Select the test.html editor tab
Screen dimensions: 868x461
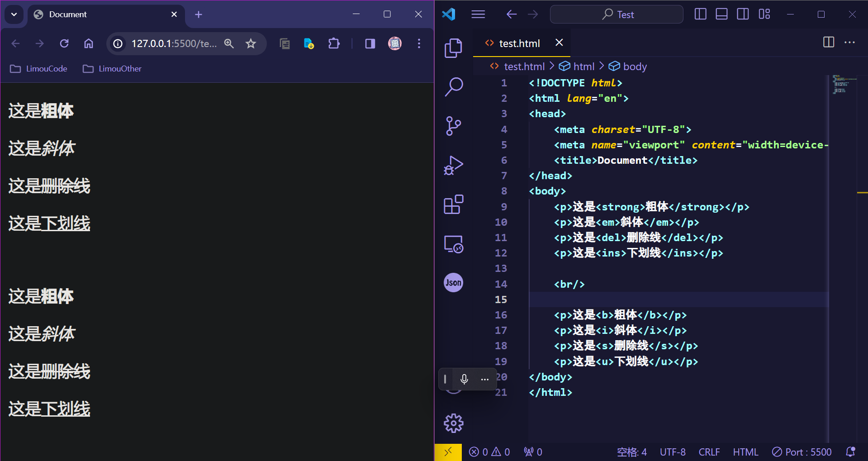pos(519,43)
